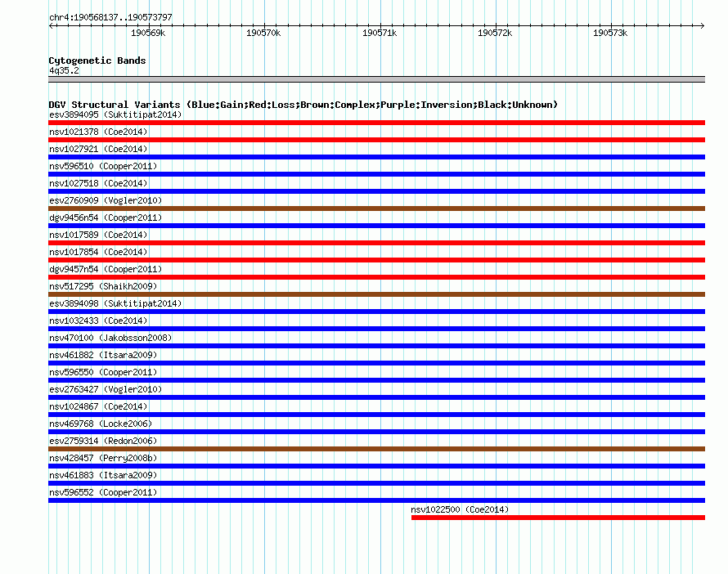Select the red loss bar under esv3894095
This screenshot has width=728, height=574.
point(376,123)
